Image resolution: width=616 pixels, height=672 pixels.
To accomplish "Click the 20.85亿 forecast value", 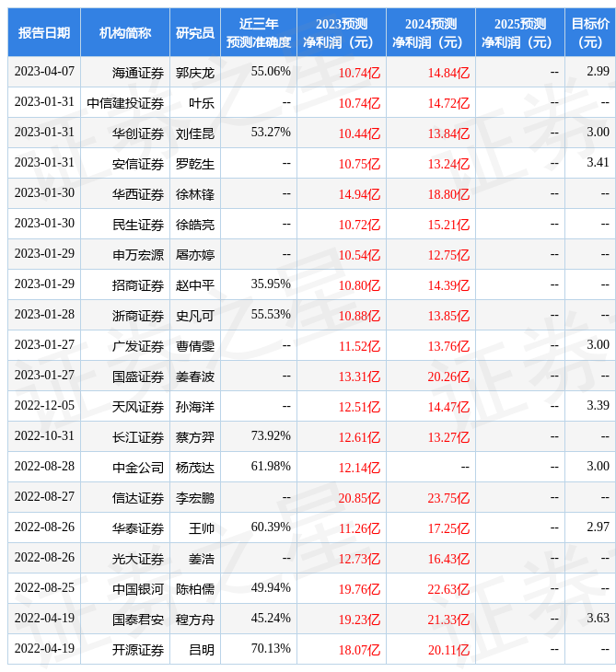I will pyautogui.click(x=360, y=498).
